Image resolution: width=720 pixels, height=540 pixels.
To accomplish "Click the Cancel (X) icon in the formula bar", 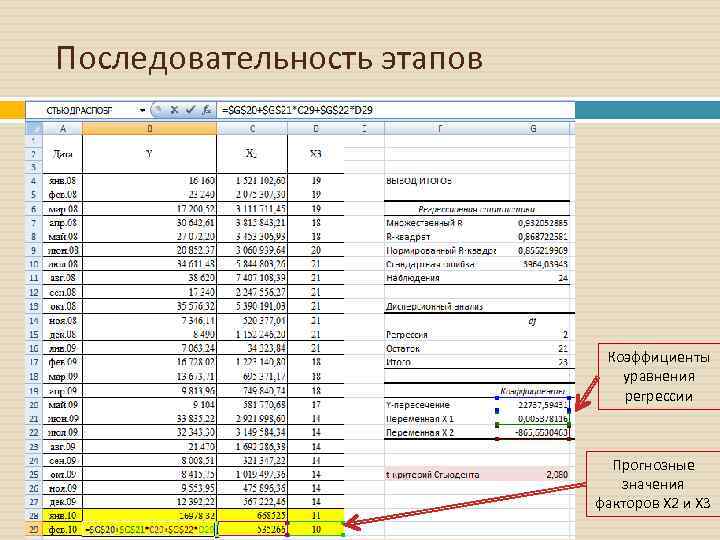I will (174, 110).
